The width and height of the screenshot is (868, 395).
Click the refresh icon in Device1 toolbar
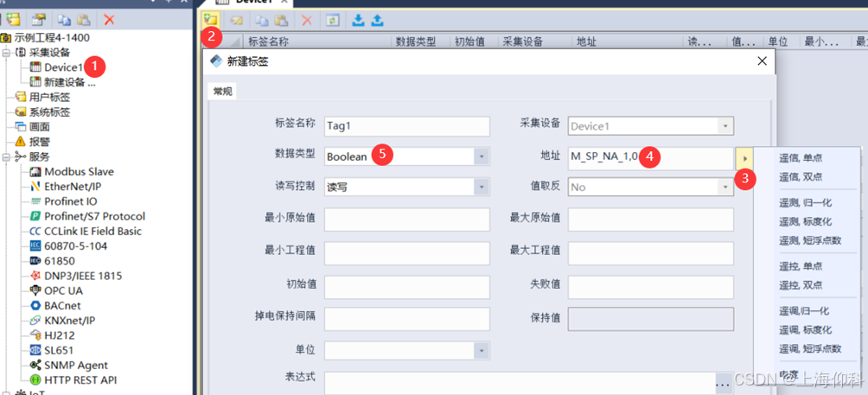[332, 21]
